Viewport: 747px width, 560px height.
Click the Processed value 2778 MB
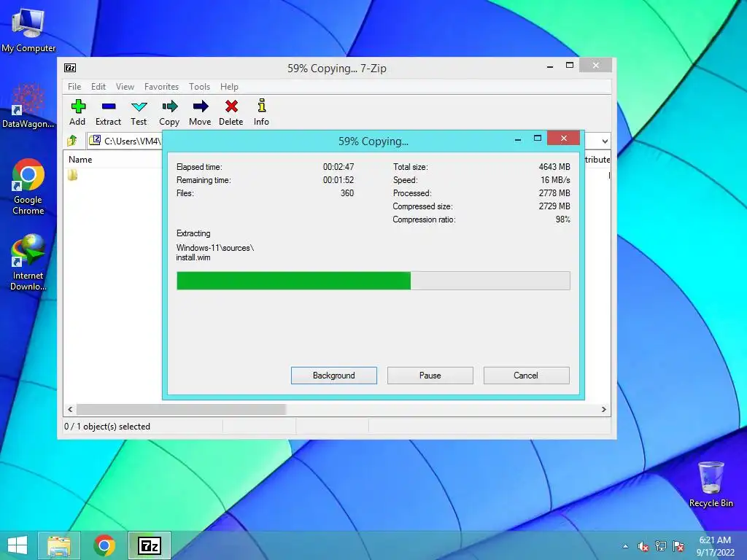pos(554,193)
